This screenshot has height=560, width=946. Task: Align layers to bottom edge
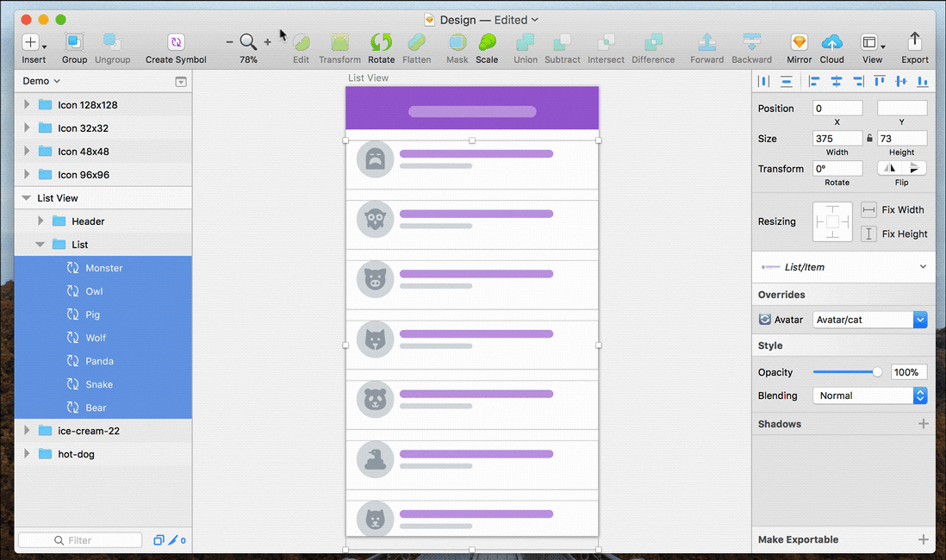(x=923, y=81)
